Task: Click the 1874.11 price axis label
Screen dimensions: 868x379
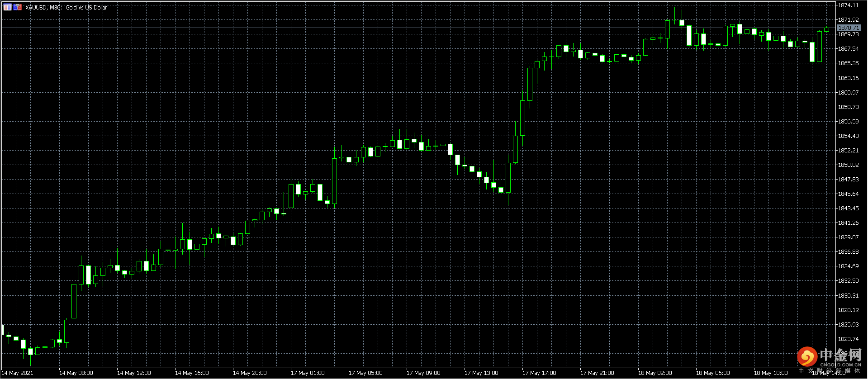Action: coord(849,5)
